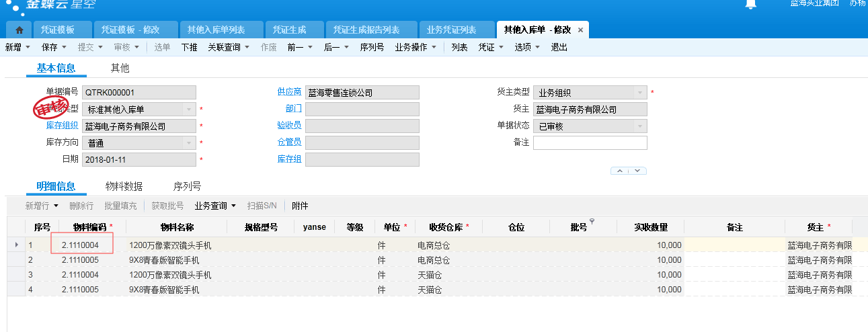Open the 库存方向 dropdown
Image resolution: width=868 pixels, height=332 pixels.
coord(189,142)
